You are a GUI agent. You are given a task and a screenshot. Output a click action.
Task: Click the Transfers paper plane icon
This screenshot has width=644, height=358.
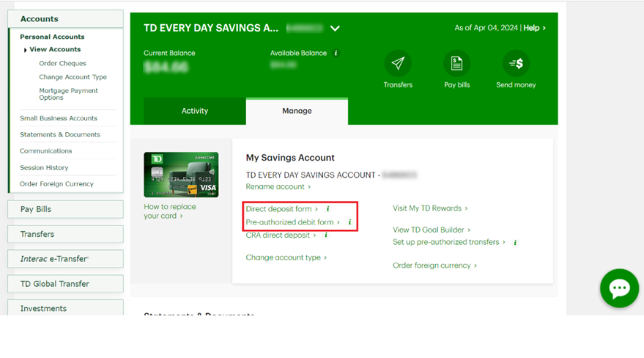point(398,63)
